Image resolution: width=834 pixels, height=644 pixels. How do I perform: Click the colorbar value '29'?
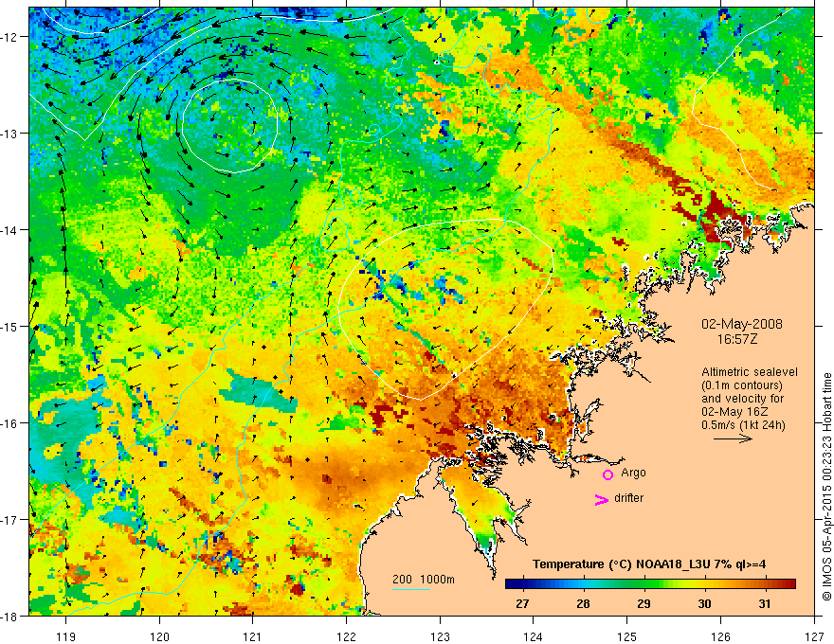[644, 604]
